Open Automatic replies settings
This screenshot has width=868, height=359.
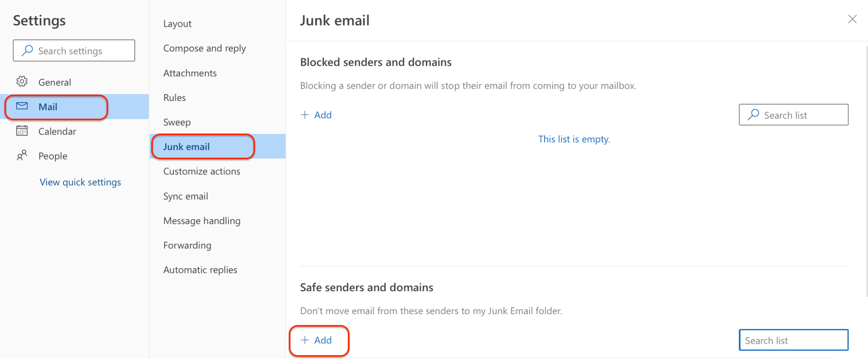[200, 270]
